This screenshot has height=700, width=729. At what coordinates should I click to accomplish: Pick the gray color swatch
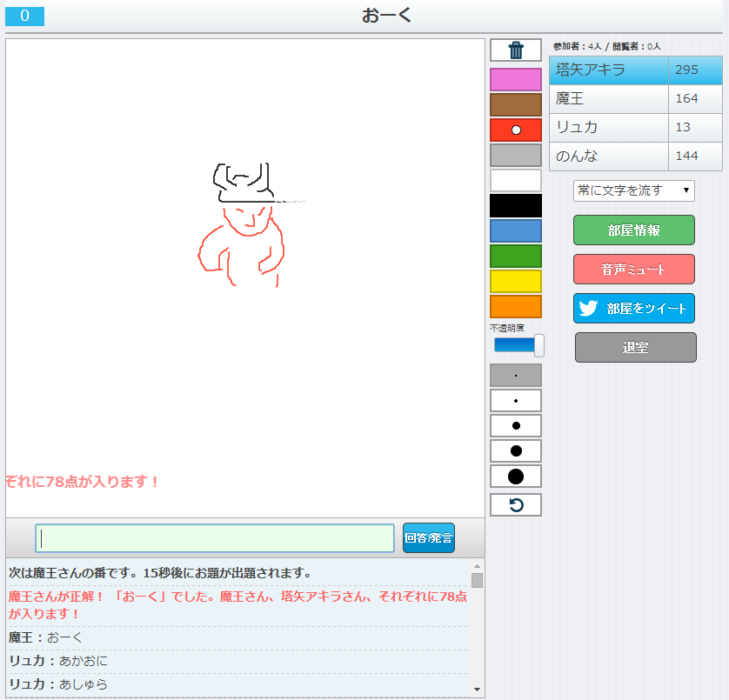[516, 156]
